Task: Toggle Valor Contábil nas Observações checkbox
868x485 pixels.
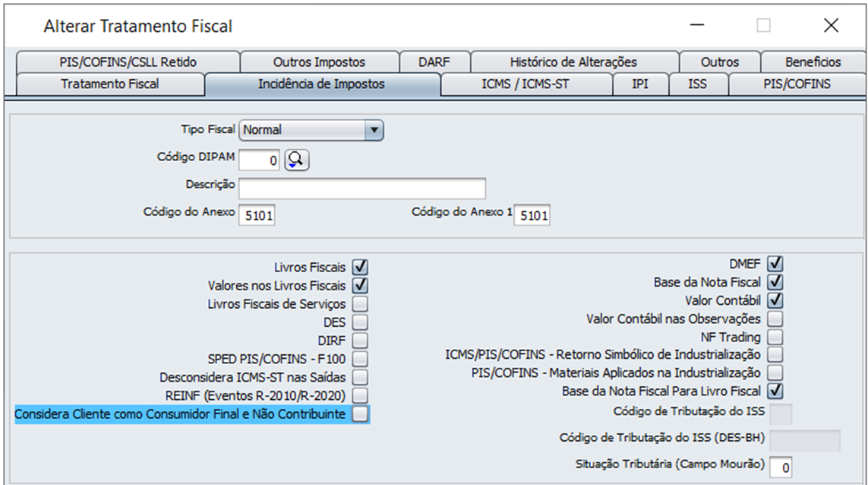Action: (775, 319)
